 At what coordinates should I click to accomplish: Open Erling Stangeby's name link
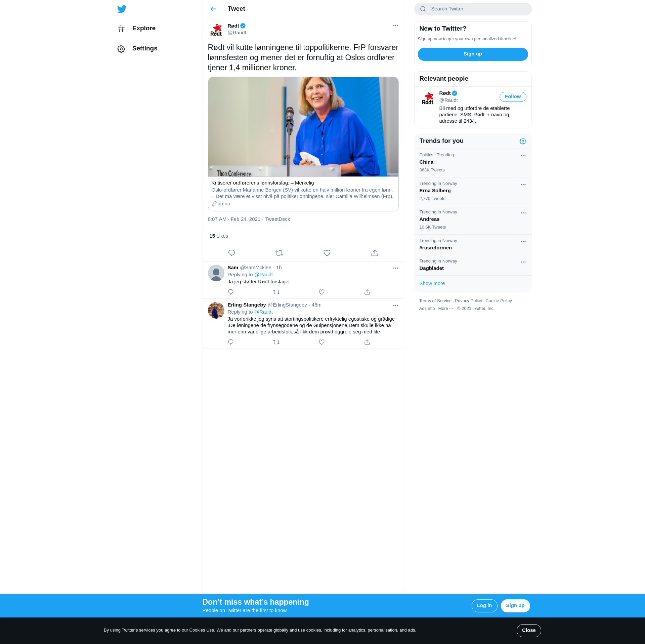click(x=247, y=305)
